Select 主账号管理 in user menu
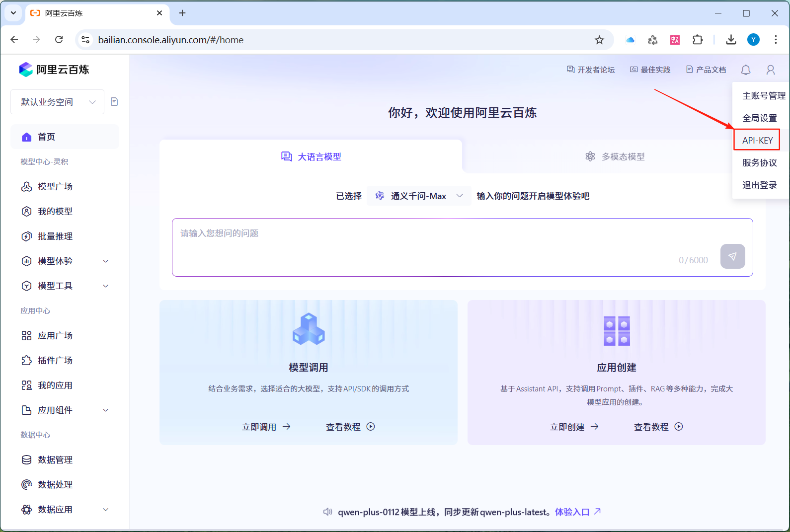The width and height of the screenshot is (790, 532). [x=764, y=96]
